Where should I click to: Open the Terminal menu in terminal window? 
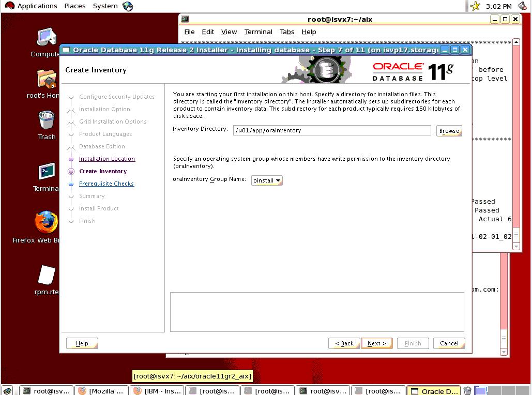pos(258,32)
